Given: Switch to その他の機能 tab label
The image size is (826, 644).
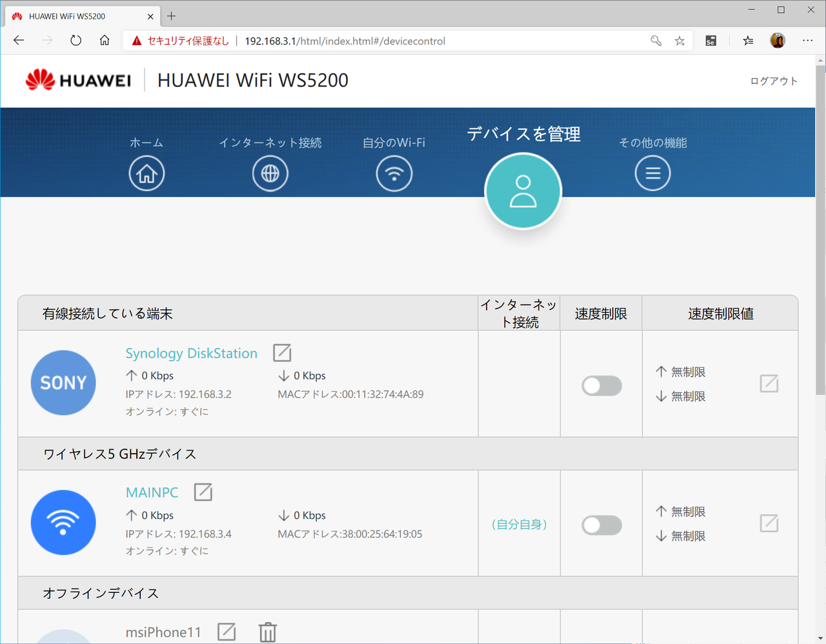Looking at the screenshot, I should 652,143.
